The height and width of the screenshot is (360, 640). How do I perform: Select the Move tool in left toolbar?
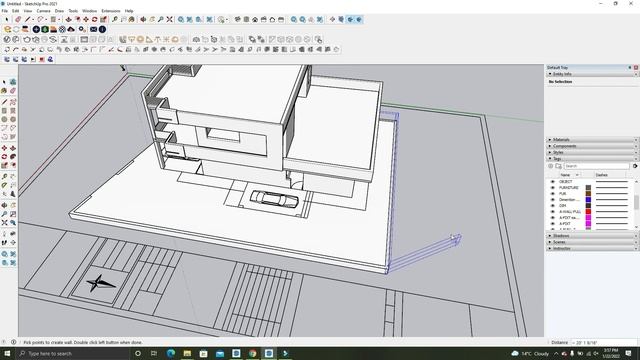coord(4,148)
